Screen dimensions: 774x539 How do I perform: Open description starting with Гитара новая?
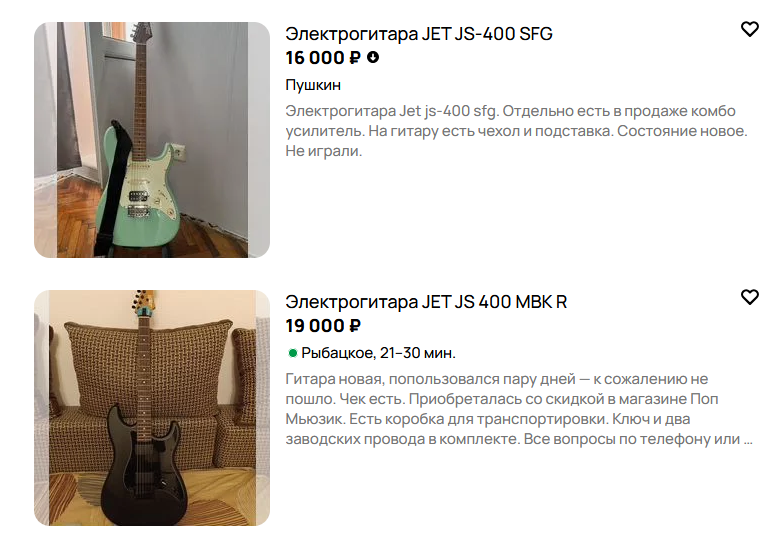tap(519, 409)
